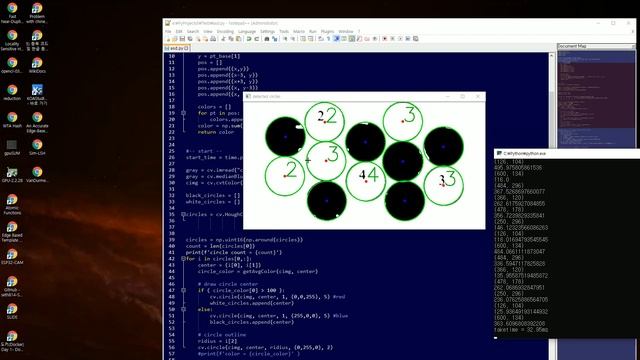Click the SLIDE desktop shortcut
The height and width of the screenshot is (360, 640).
coord(12,311)
